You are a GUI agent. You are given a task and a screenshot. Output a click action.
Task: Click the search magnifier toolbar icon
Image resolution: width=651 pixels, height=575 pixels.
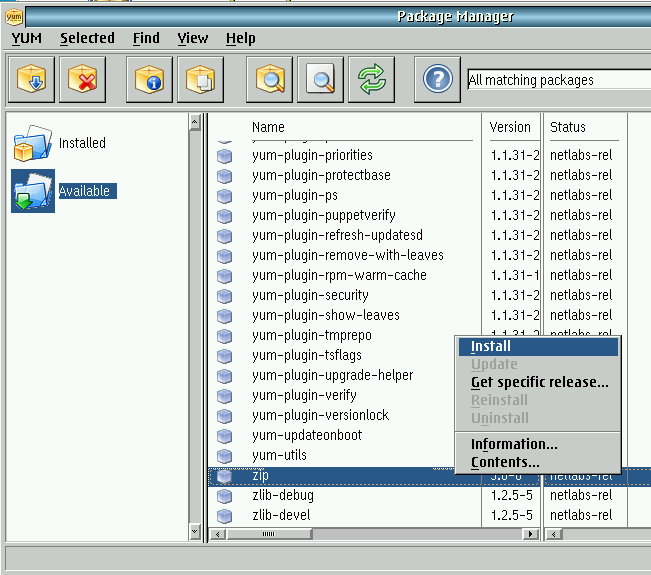coord(321,79)
